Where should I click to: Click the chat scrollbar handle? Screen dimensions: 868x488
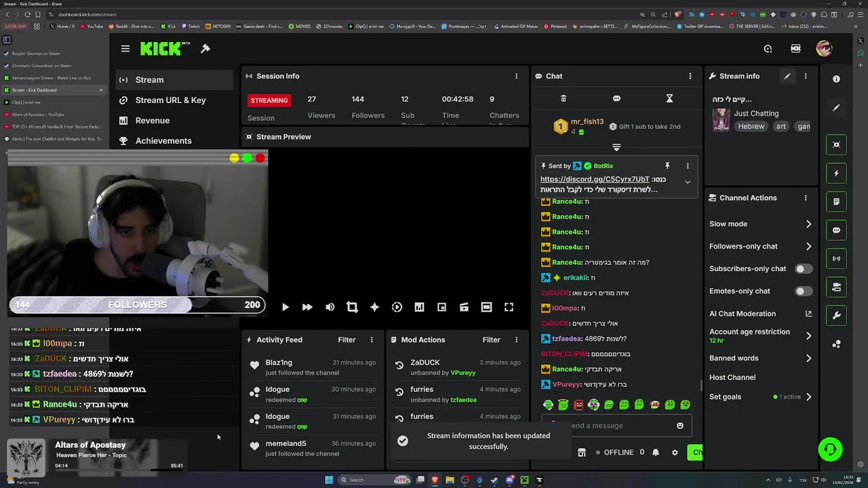[702, 386]
